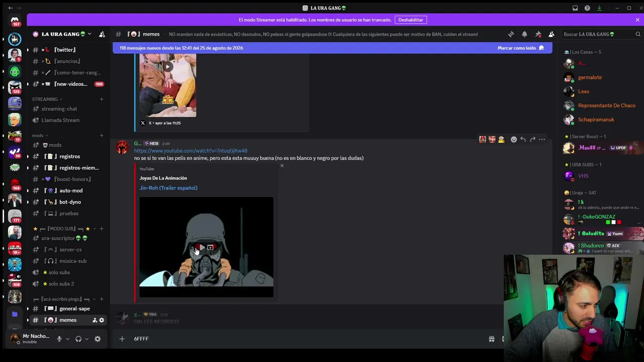Screen dimensions: 644x362
Task: Add a channel to the mods category
Action: point(101,135)
